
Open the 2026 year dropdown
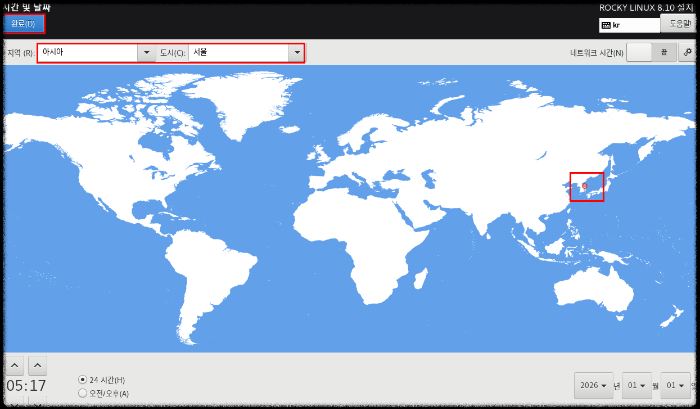pos(593,385)
